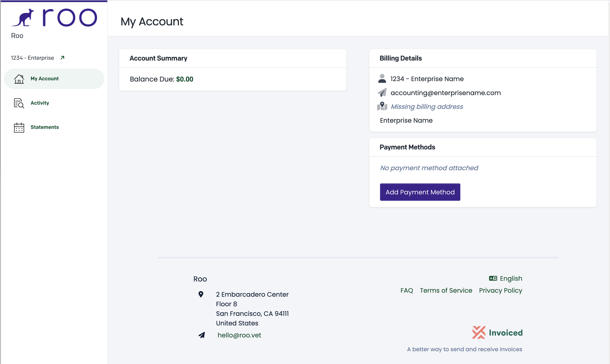Click the Roo name under the sidebar logo
This screenshot has width=610, height=364.
[x=17, y=36]
